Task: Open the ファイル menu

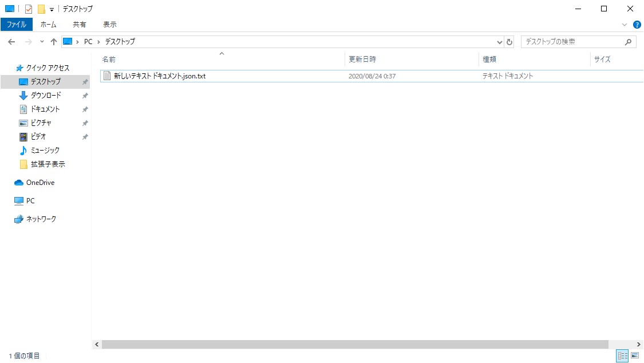Action: [x=17, y=24]
